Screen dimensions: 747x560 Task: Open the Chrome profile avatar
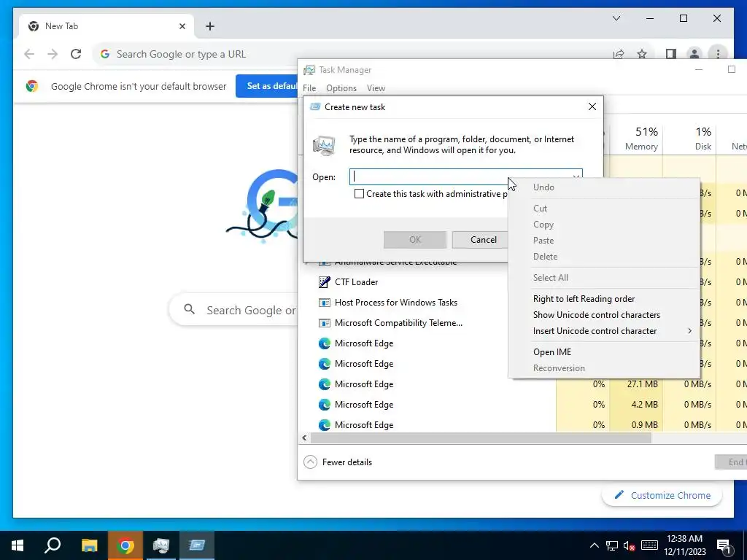[694, 54]
